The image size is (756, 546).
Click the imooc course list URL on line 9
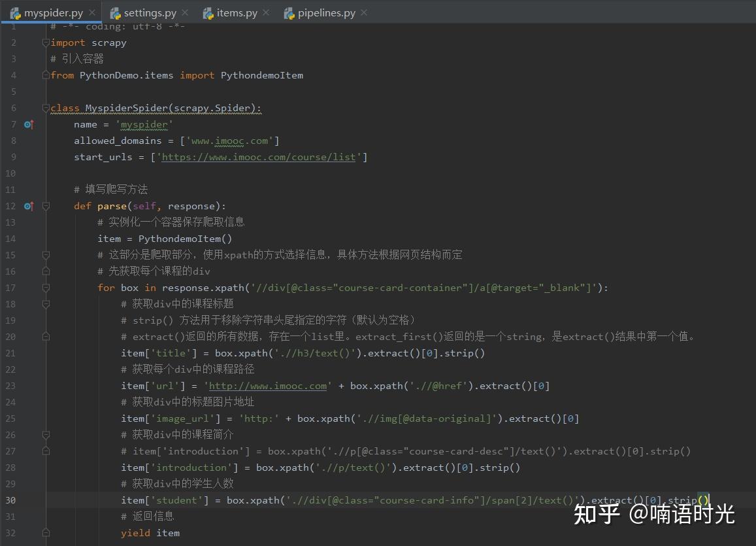[x=259, y=157]
